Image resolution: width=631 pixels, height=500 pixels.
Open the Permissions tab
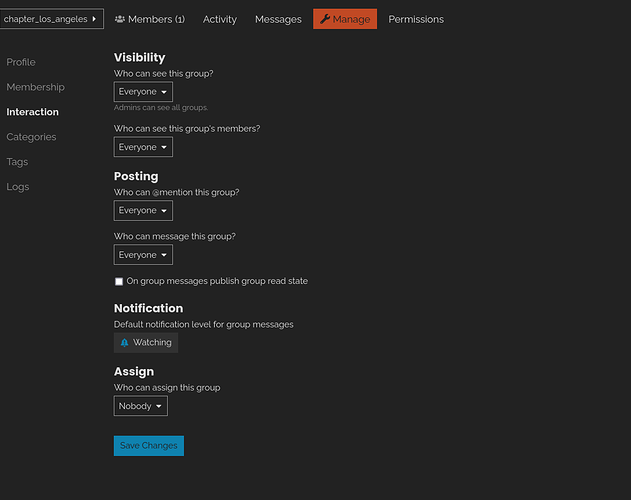tap(416, 19)
